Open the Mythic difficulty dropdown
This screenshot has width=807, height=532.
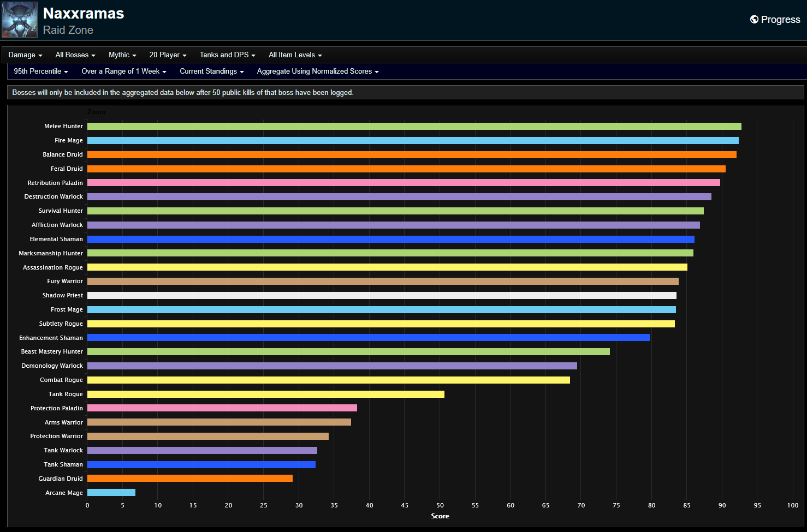122,55
